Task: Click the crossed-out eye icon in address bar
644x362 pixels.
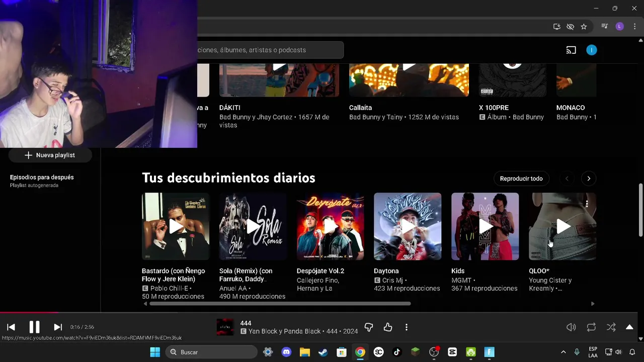Action: tap(570, 27)
